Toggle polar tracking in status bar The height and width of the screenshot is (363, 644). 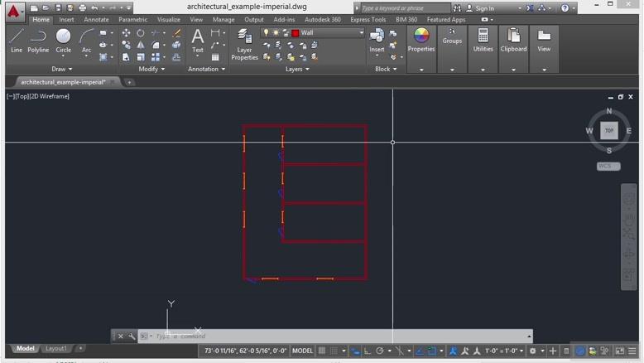click(380, 351)
